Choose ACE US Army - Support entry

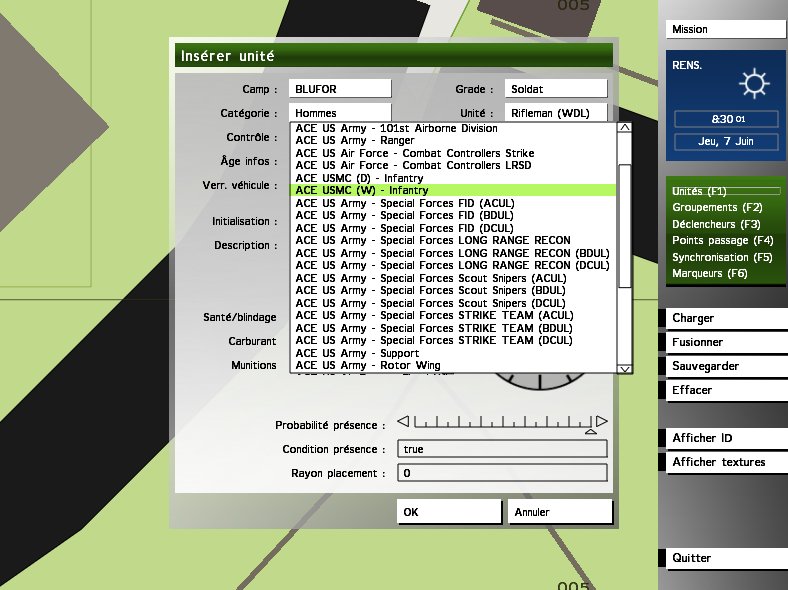click(453, 353)
